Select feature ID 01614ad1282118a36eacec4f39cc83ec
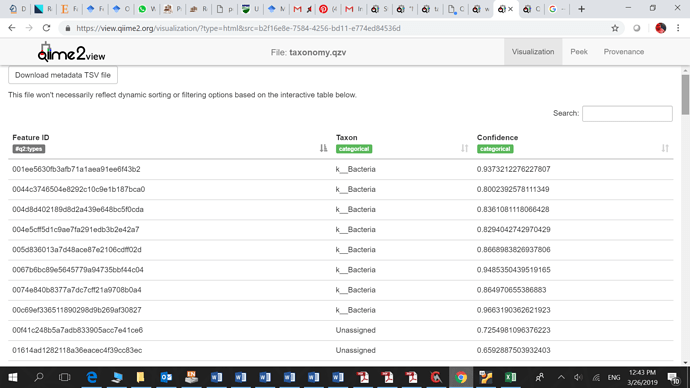This screenshot has height=388, width=690. pyautogui.click(x=77, y=351)
